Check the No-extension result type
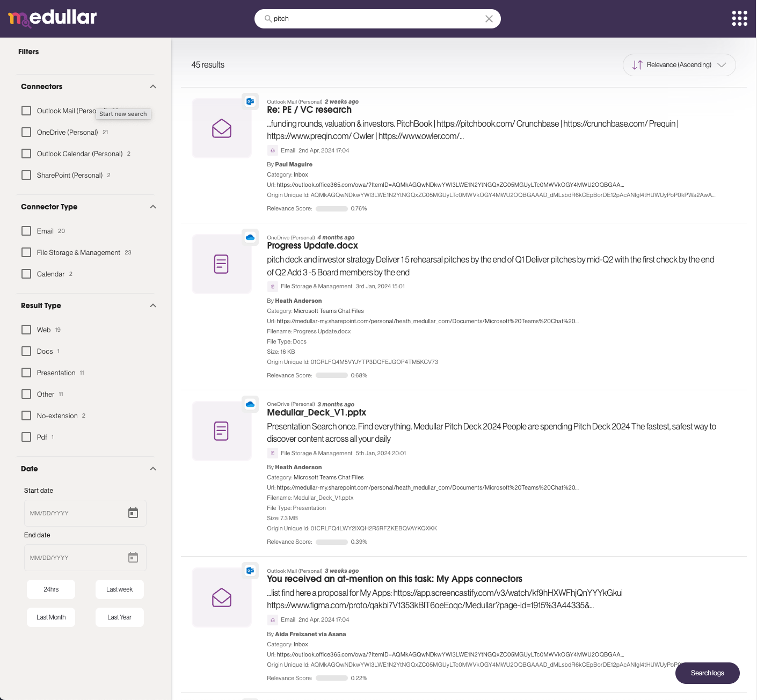The width and height of the screenshot is (757, 700). 26,415
